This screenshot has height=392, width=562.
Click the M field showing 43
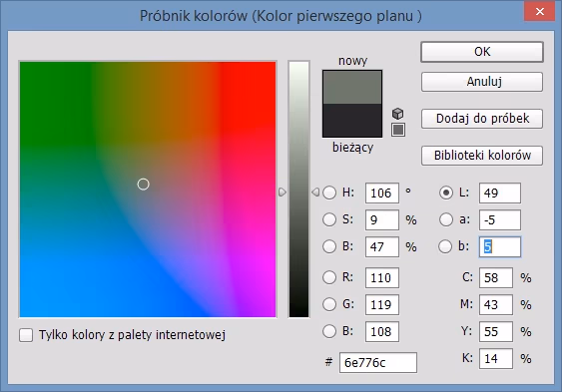point(496,304)
